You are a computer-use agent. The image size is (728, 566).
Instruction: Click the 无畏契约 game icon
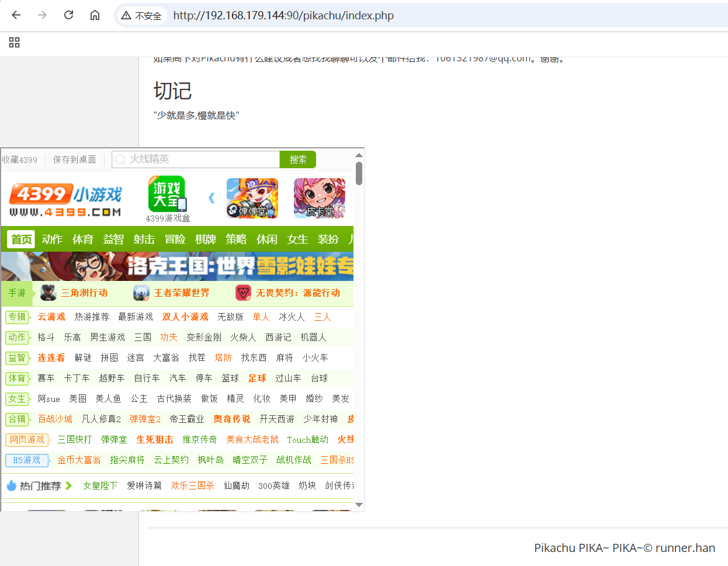[x=243, y=293]
